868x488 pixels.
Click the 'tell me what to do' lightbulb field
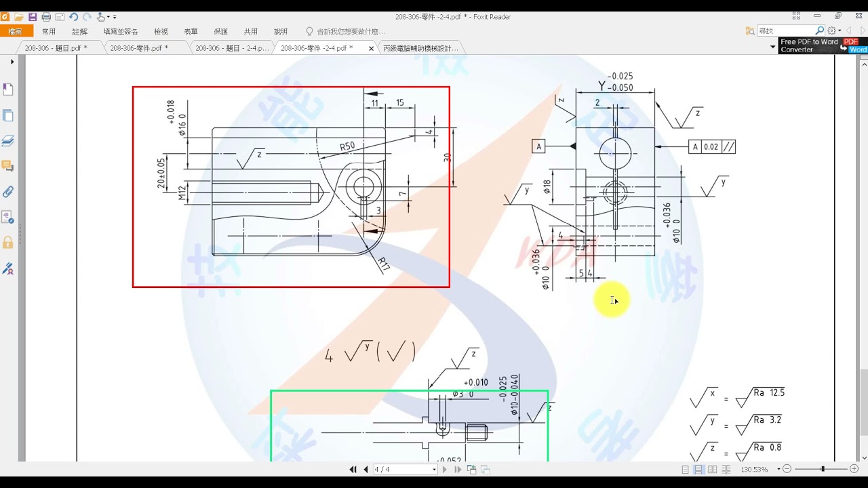(346, 31)
